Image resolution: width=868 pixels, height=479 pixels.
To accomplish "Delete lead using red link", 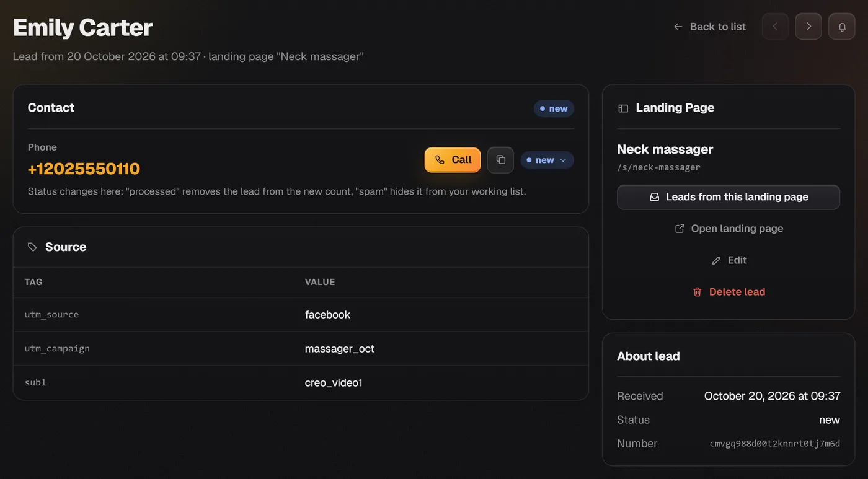I will pos(728,292).
